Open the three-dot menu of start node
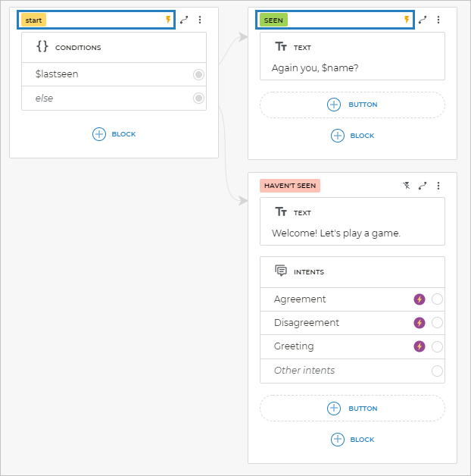The image size is (471, 476). pyautogui.click(x=200, y=20)
